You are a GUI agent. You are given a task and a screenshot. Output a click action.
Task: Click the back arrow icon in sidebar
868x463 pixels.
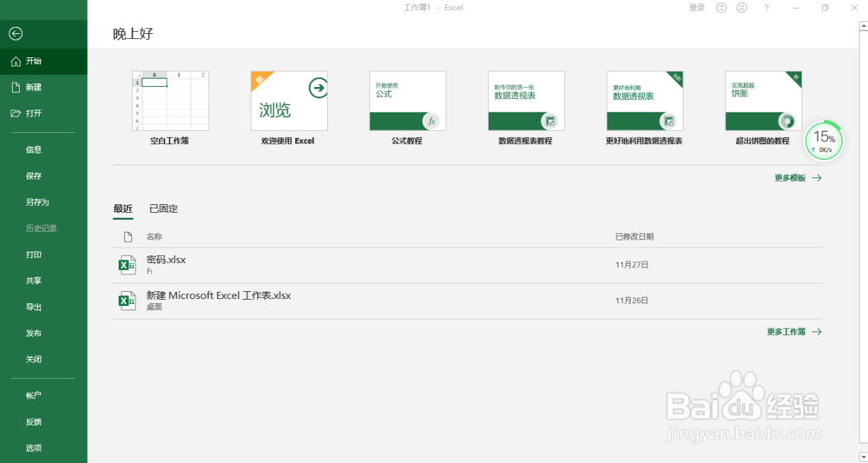point(16,34)
